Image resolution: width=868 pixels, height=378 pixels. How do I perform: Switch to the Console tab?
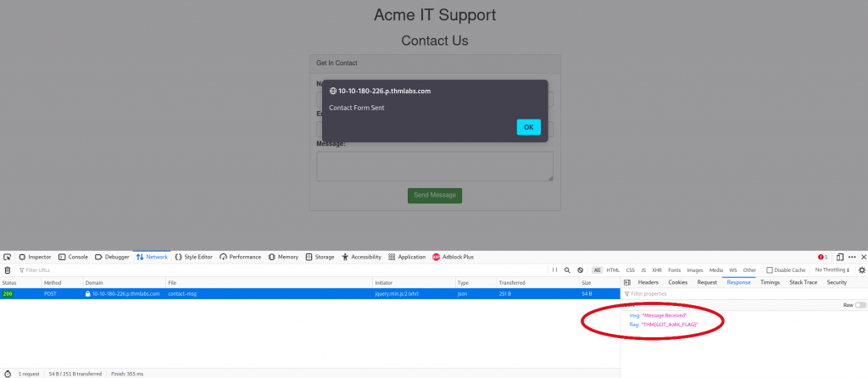73,257
